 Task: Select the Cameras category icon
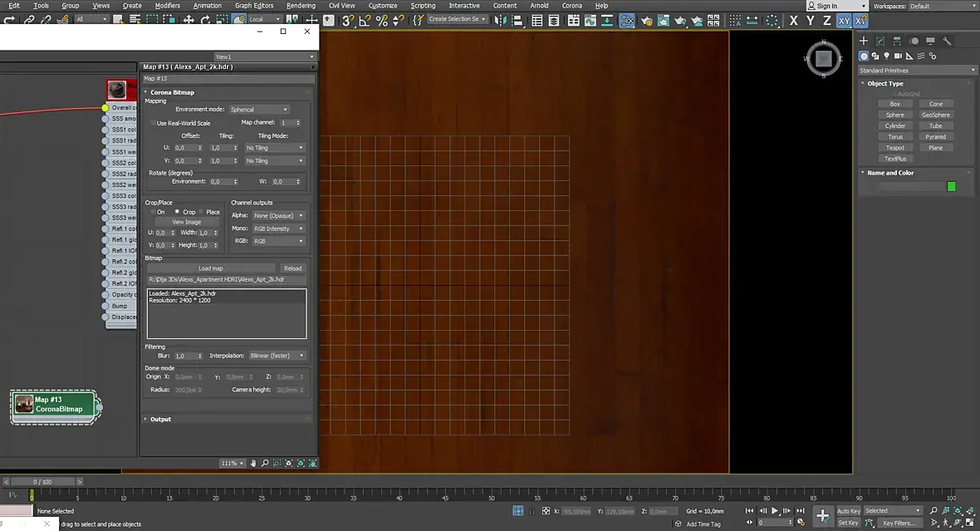pos(898,57)
